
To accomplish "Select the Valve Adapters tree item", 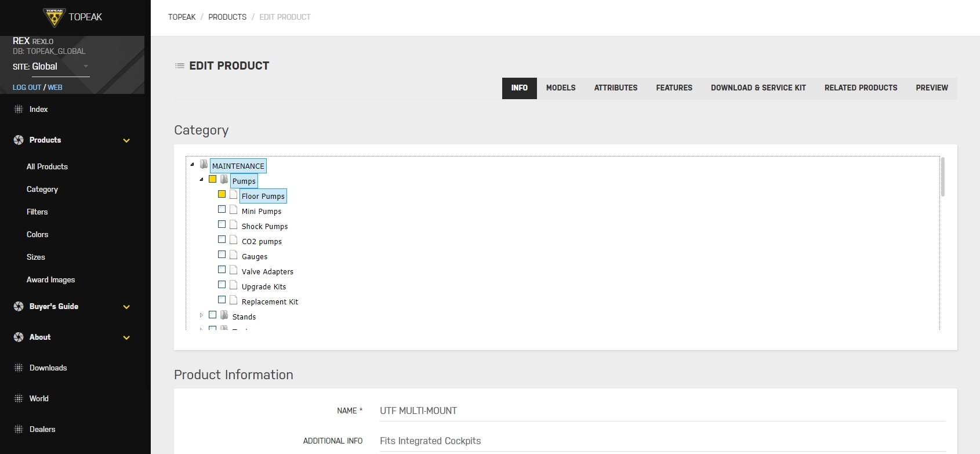I will [267, 271].
